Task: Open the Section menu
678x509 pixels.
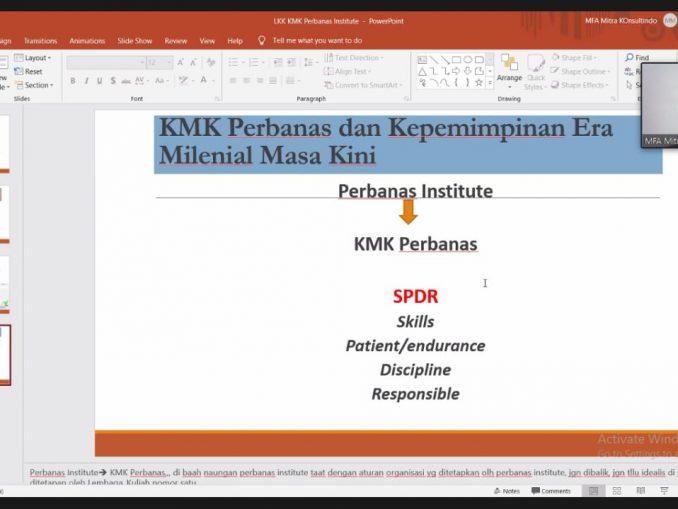Action: click(34, 85)
